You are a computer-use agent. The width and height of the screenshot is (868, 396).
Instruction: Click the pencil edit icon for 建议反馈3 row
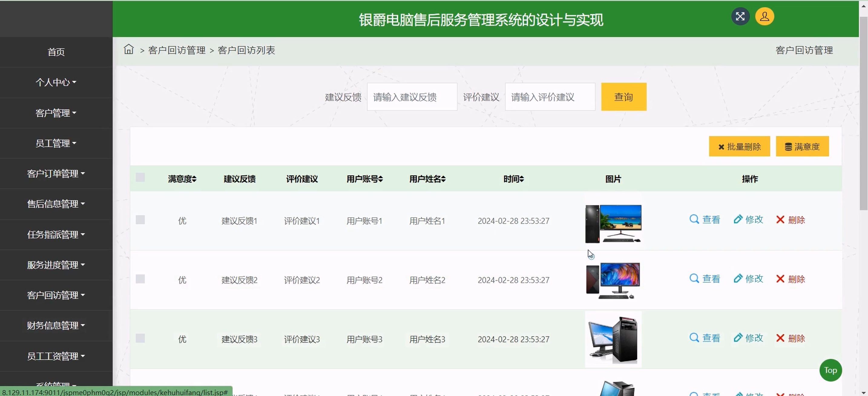(x=738, y=338)
